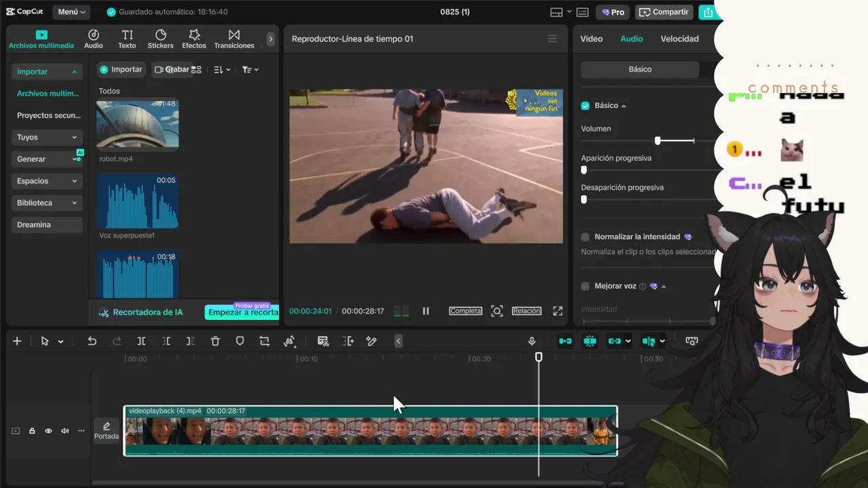Click the Pro upgrade button

(x=613, y=12)
